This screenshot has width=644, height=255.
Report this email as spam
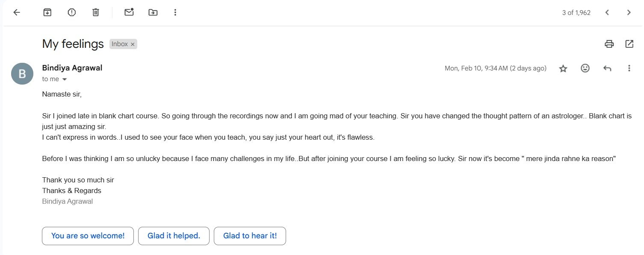[72, 12]
